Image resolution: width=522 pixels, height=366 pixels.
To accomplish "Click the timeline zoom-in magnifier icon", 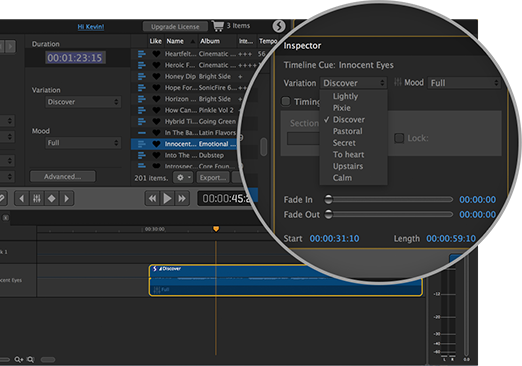I will (x=19, y=359).
